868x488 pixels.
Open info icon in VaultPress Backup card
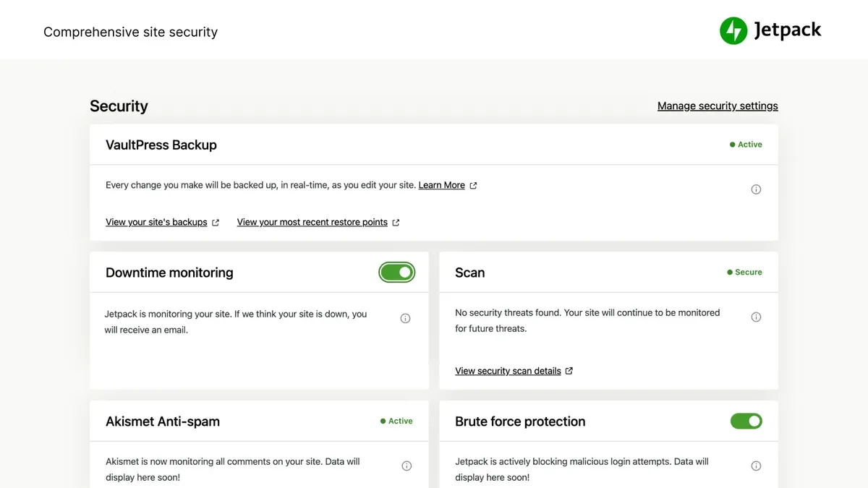click(756, 189)
